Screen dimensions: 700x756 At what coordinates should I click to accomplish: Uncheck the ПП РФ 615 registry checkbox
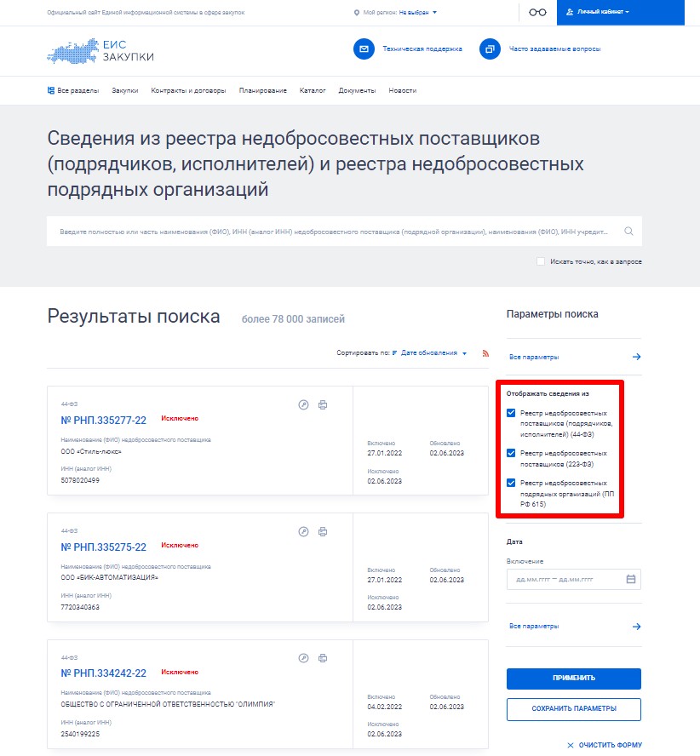click(511, 483)
